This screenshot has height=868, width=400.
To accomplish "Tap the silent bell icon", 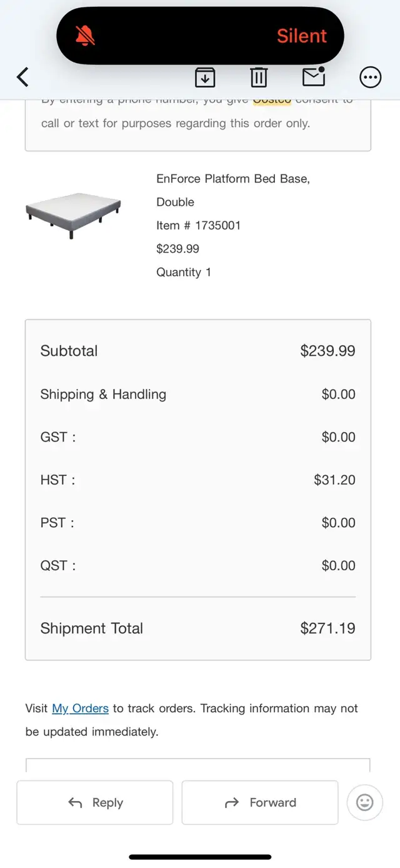I will pos(86,36).
